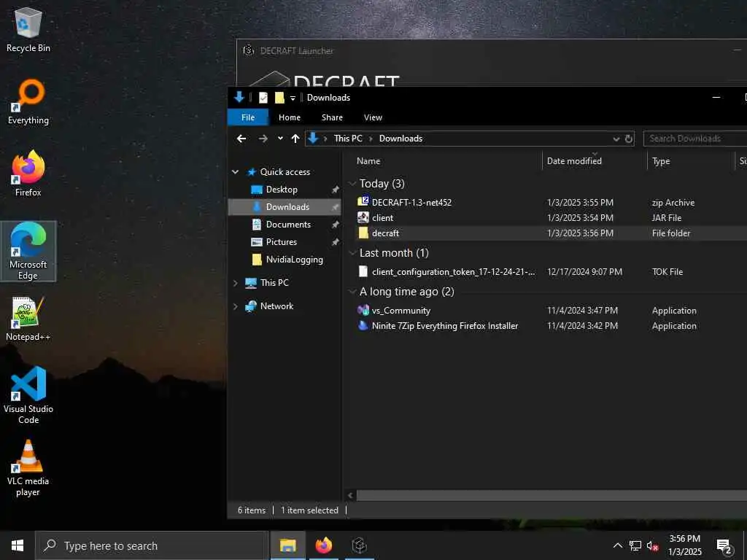Open the Recycle Bin desktop icon
Screen dimensions: 747x560
click(x=28, y=29)
